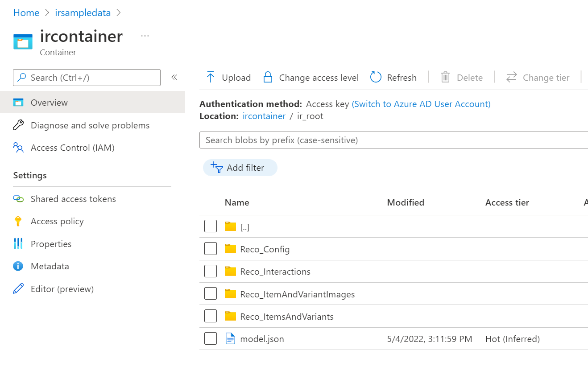Click the Diagnose and solve problems wrench icon
Screen dimensions: 588x383
click(18, 125)
